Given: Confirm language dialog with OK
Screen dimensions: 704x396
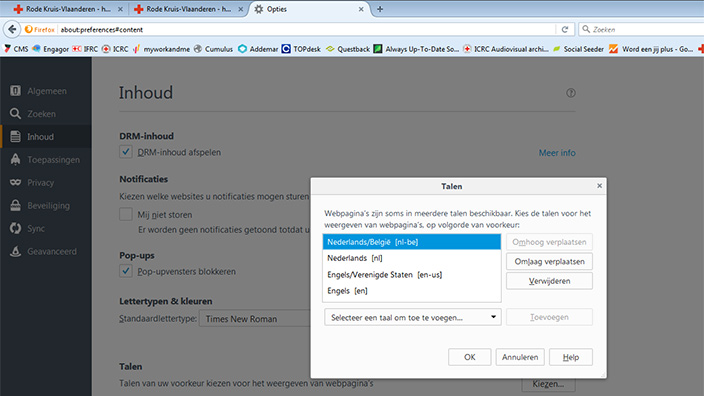Looking at the screenshot, I should click(470, 357).
